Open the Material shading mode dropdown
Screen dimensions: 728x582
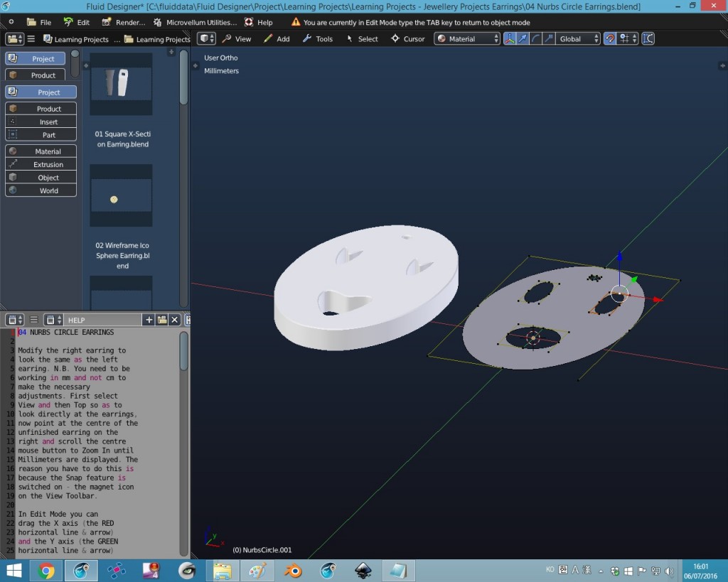(466, 39)
